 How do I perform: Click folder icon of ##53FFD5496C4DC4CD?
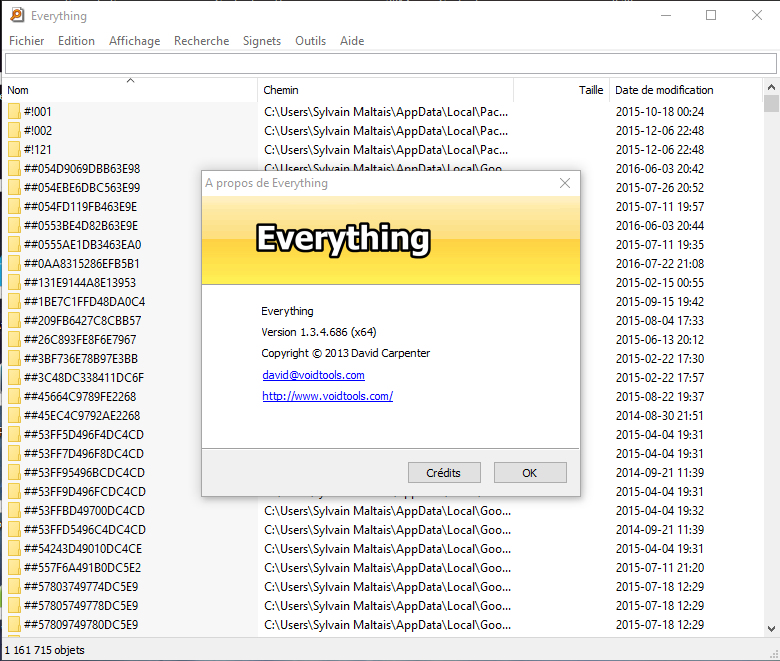[14, 529]
